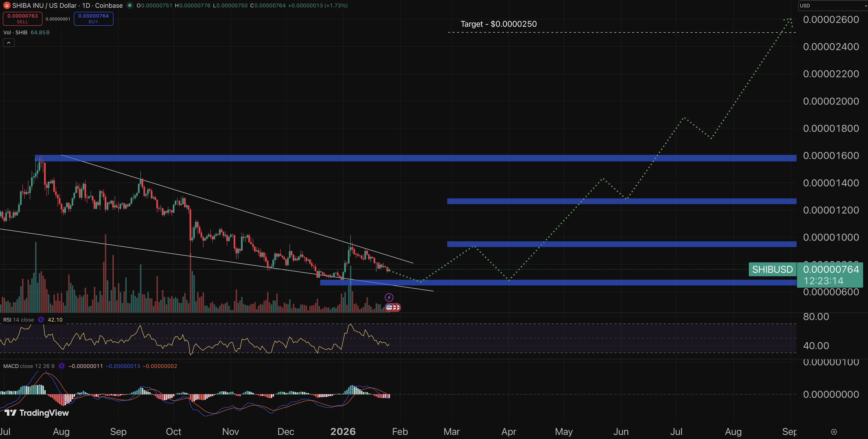The width and height of the screenshot is (868, 439).
Task: Select the SHIBA INU / US Dollar symbol title
Action: click(x=44, y=5)
